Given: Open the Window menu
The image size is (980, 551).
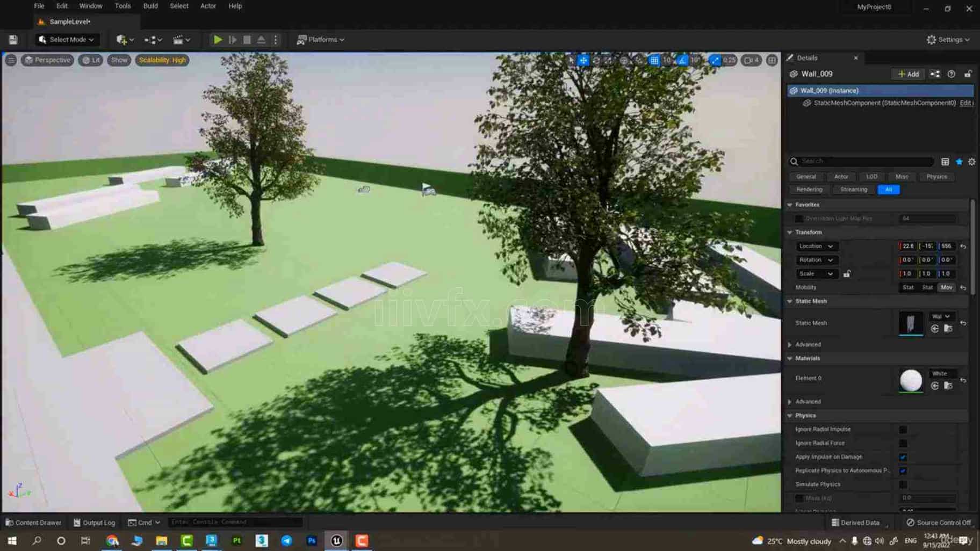Looking at the screenshot, I should (91, 6).
